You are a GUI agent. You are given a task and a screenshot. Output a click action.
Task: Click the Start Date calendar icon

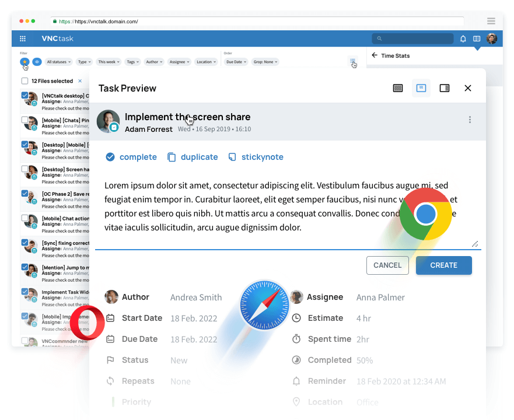[110, 318]
